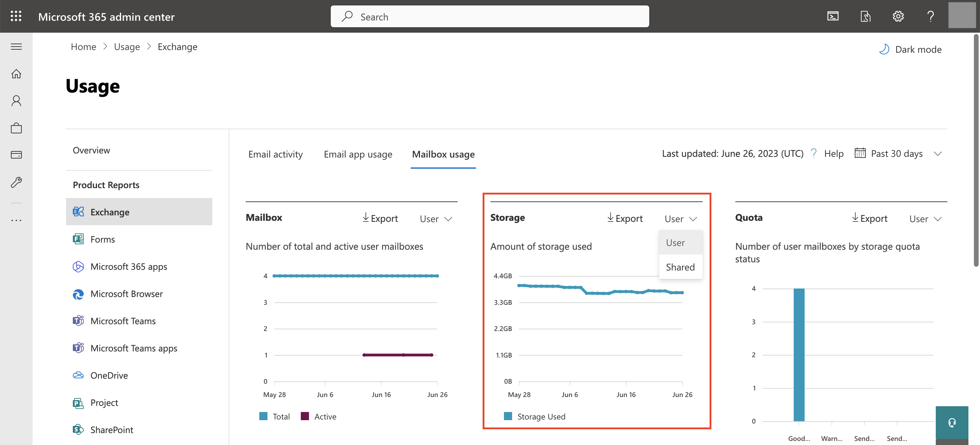Open the account profile avatar

point(962,15)
